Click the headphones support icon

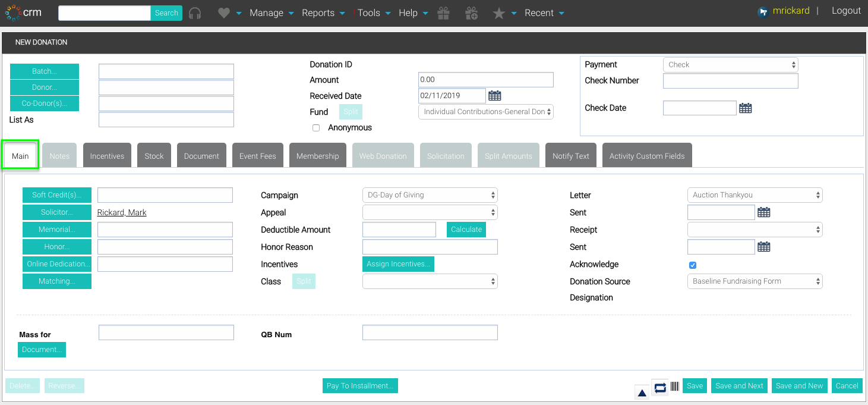pyautogui.click(x=195, y=13)
